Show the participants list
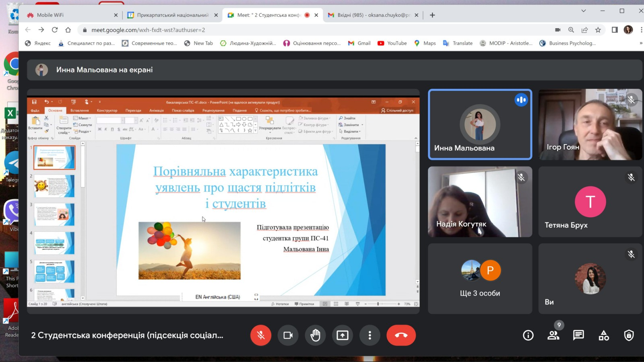Viewport: 644px width, 362px height. pyautogui.click(x=553, y=335)
